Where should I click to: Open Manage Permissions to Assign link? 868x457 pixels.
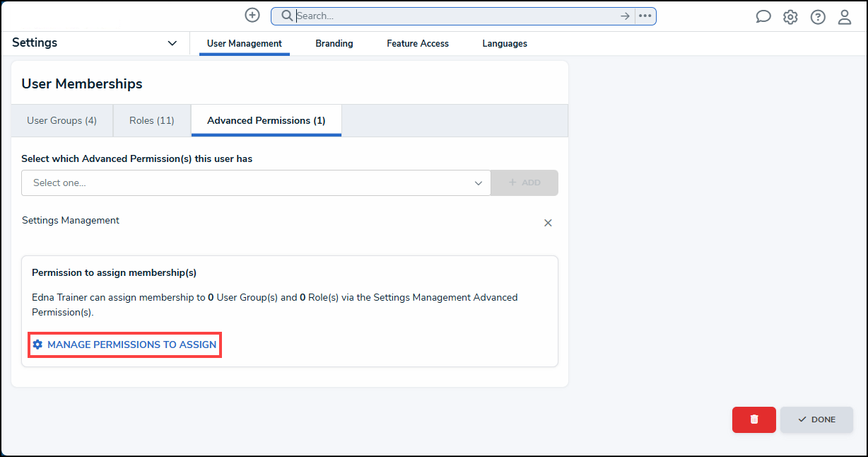(124, 345)
